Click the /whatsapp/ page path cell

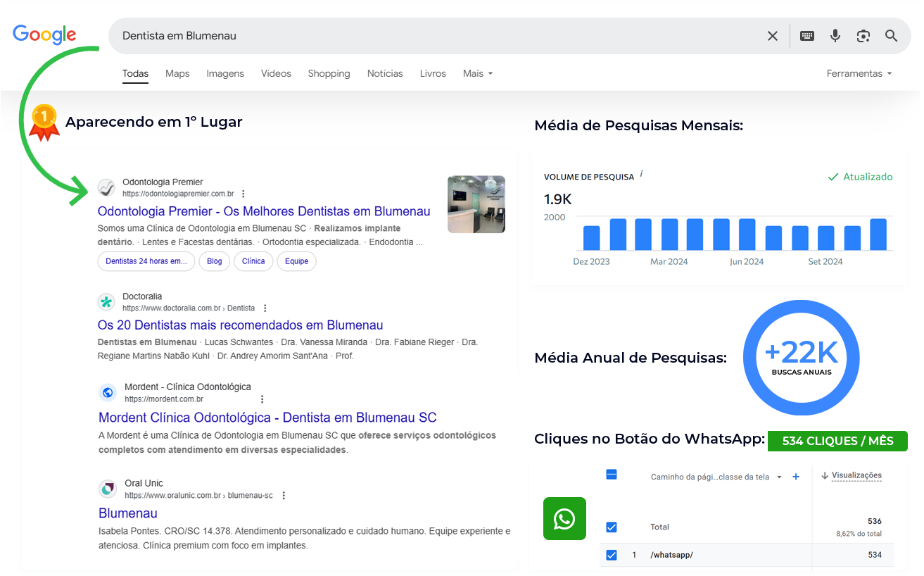tap(671, 555)
